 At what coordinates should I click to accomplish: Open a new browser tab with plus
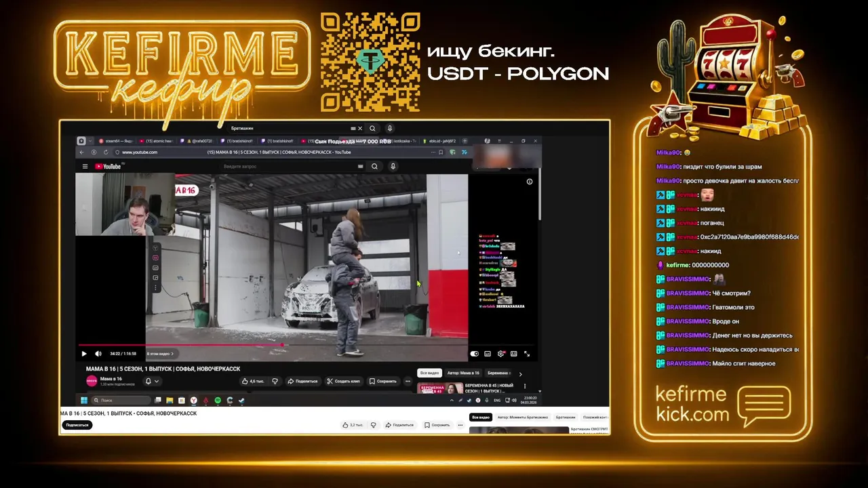[465, 141]
